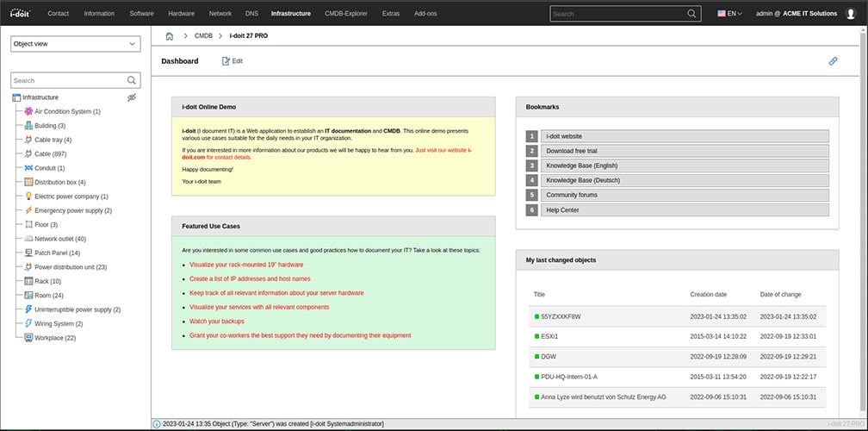The image size is (868, 431).
Task: Open the EN language dropdown
Action: pos(729,13)
